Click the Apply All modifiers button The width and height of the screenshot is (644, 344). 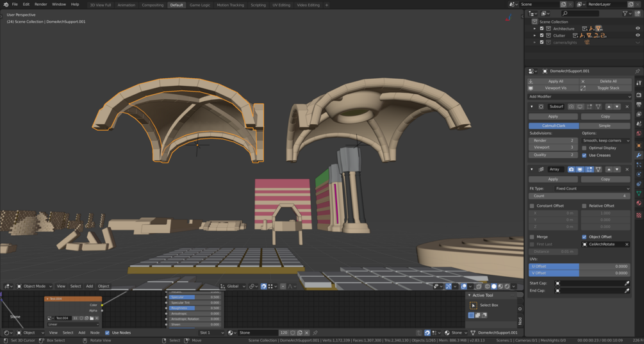(554, 81)
